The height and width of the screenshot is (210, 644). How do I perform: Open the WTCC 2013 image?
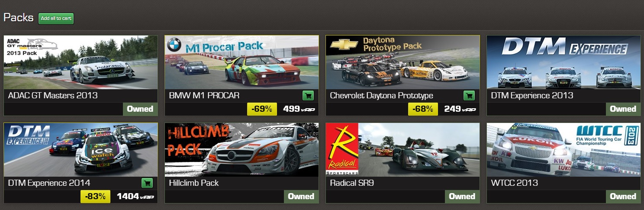(563, 150)
